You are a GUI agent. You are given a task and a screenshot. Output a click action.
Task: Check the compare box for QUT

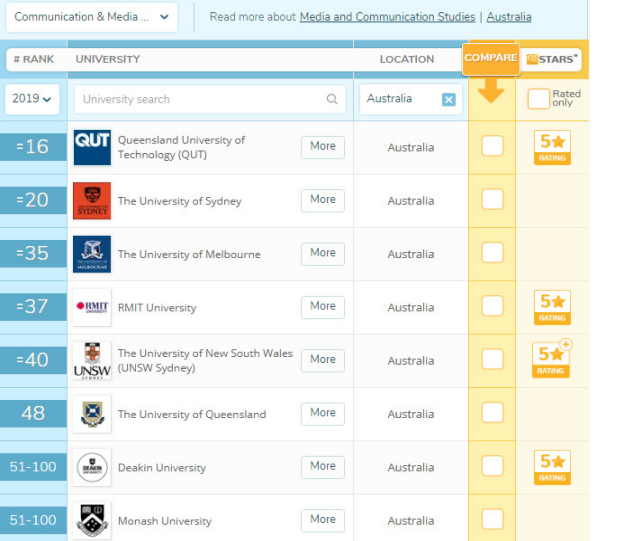492,146
